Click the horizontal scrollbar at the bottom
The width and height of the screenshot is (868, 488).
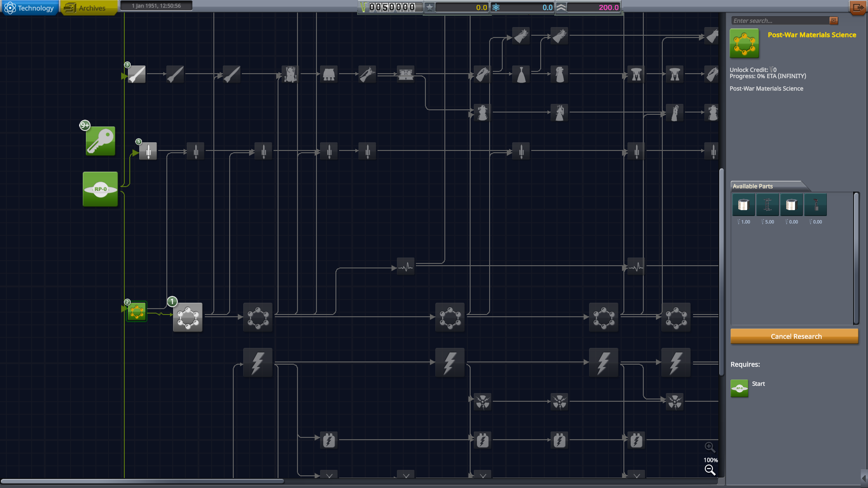[142, 481]
